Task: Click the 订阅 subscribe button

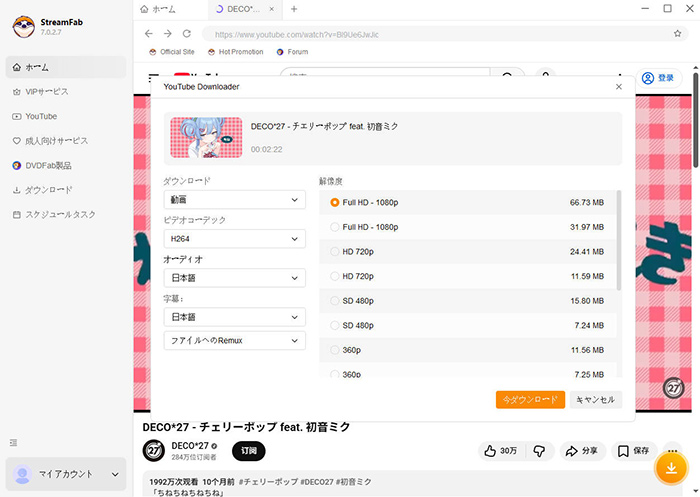Action: 249,451
